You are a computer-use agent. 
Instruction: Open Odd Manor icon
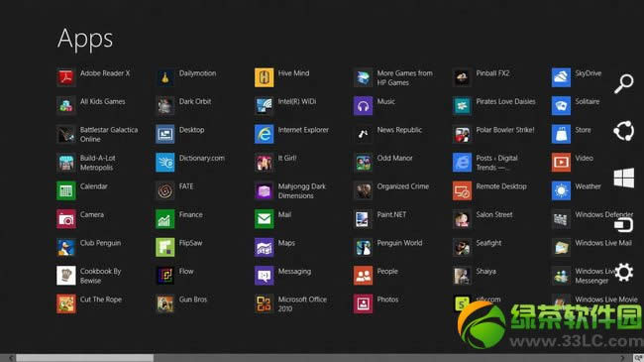pyautogui.click(x=363, y=163)
